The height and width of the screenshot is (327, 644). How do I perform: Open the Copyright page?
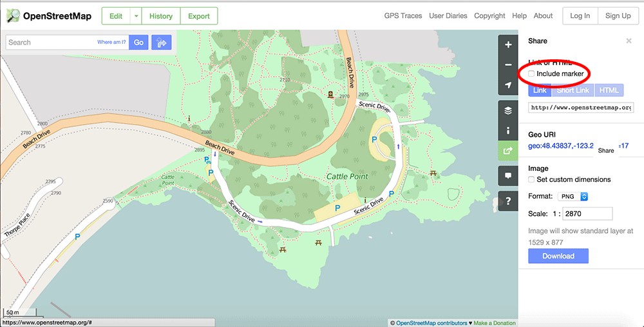(x=489, y=15)
